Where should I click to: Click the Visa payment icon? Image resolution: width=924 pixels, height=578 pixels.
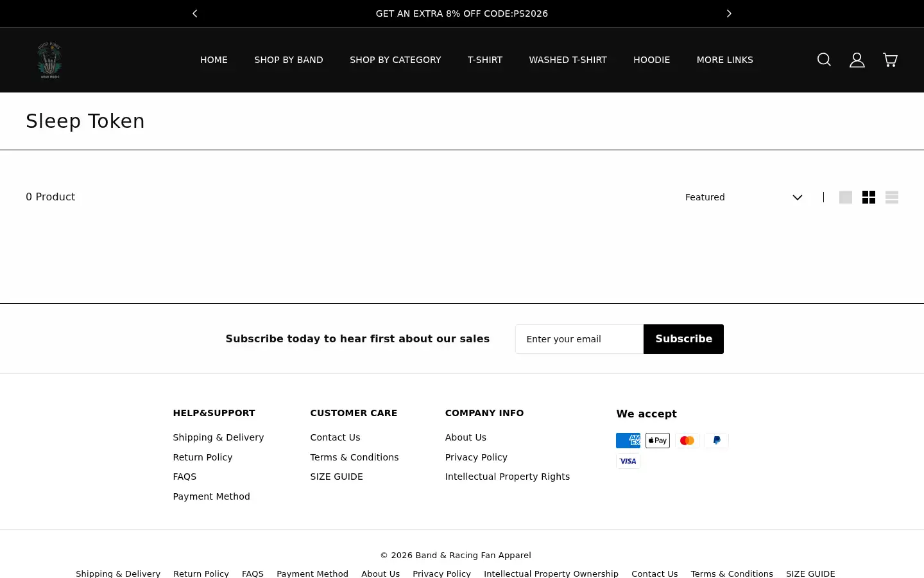tap(628, 461)
